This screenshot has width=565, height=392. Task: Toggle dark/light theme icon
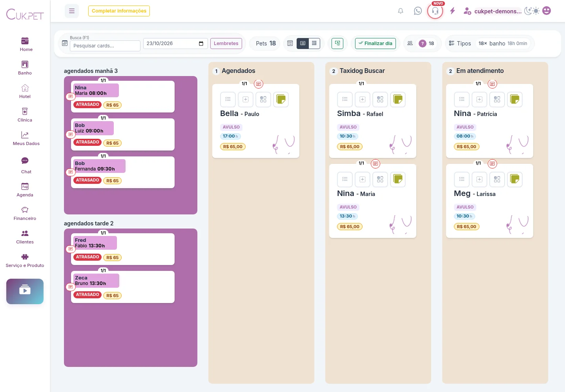tap(532, 11)
